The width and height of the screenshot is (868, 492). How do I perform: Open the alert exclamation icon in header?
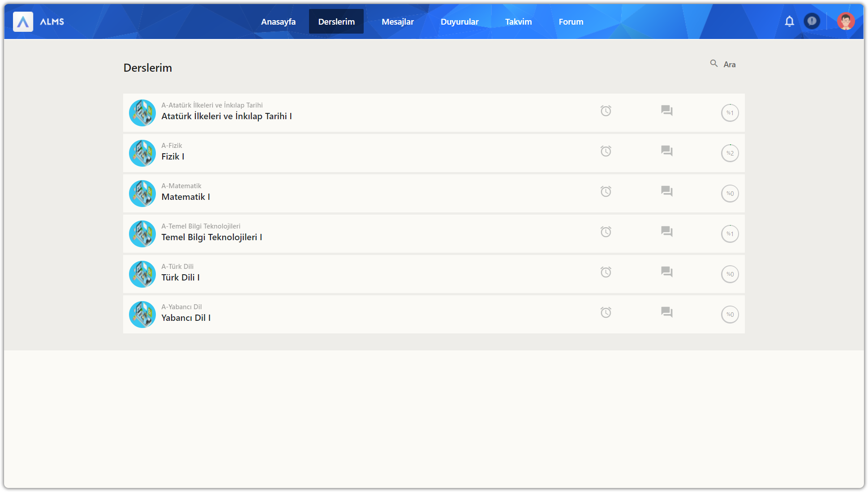(x=812, y=21)
